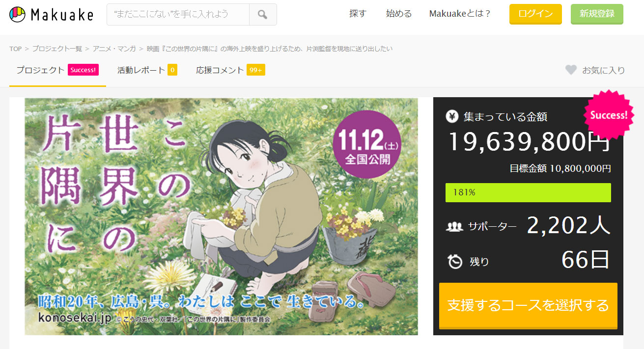Open the Makuakeとは？ menu item
644x349 pixels.
pyautogui.click(x=460, y=14)
